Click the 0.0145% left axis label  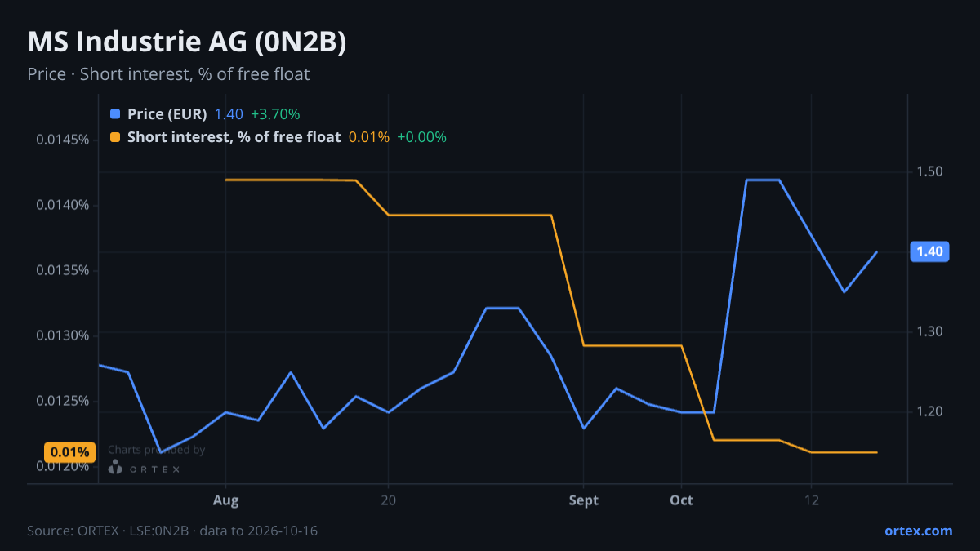(62, 140)
